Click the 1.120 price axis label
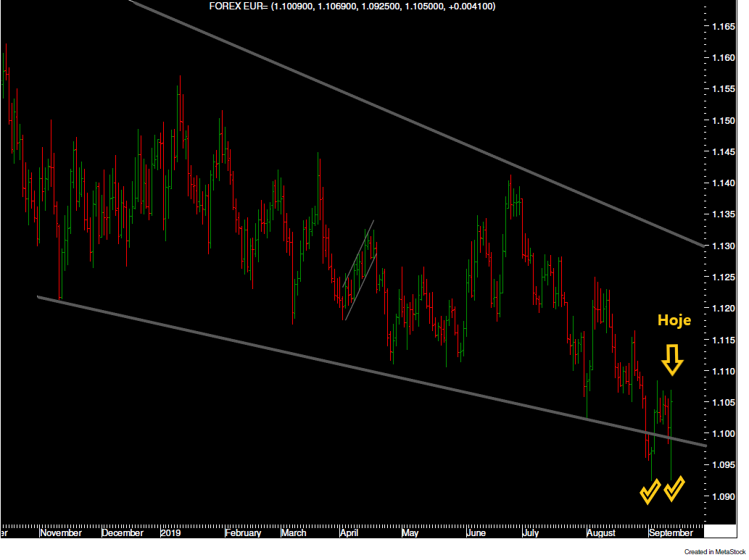The image size is (749, 560). click(x=724, y=309)
